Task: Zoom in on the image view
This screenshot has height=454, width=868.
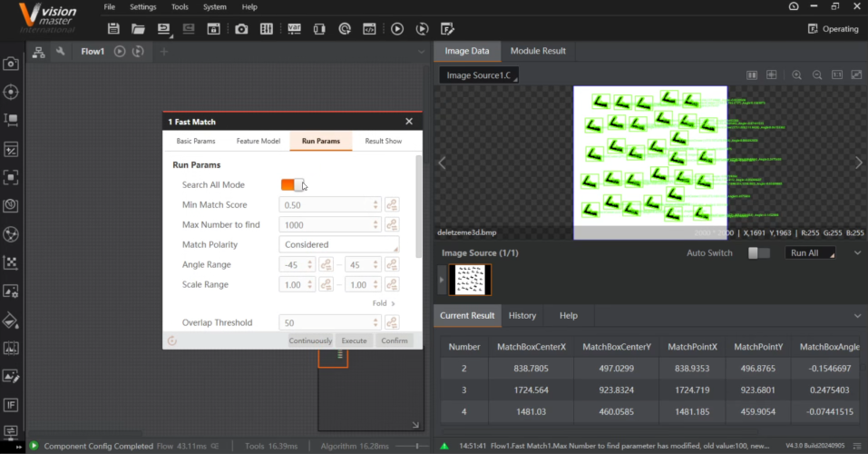Action: [x=796, y=74]
